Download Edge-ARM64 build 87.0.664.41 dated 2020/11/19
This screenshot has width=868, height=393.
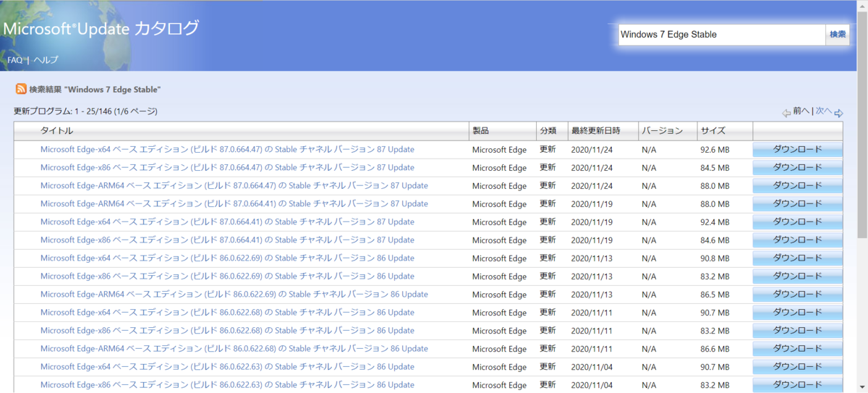[x=798, y=204]
